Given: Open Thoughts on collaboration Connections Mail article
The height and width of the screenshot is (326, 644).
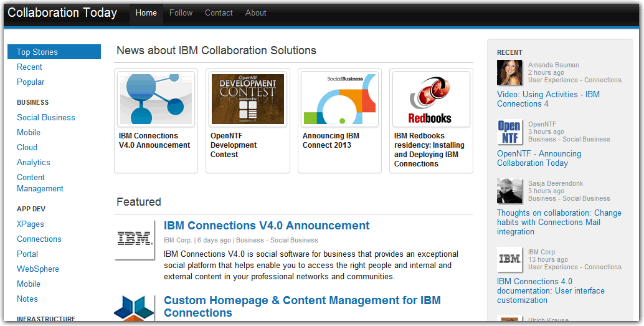Looking at the screenshot, I should tap(559, 222).
